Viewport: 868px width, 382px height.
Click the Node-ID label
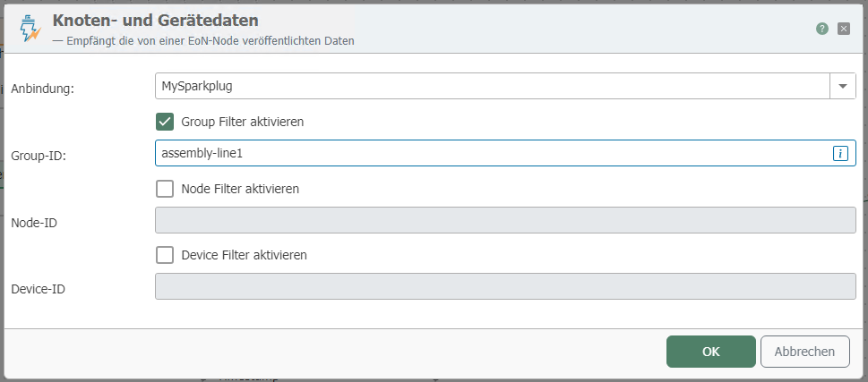[x=34, y=222]
